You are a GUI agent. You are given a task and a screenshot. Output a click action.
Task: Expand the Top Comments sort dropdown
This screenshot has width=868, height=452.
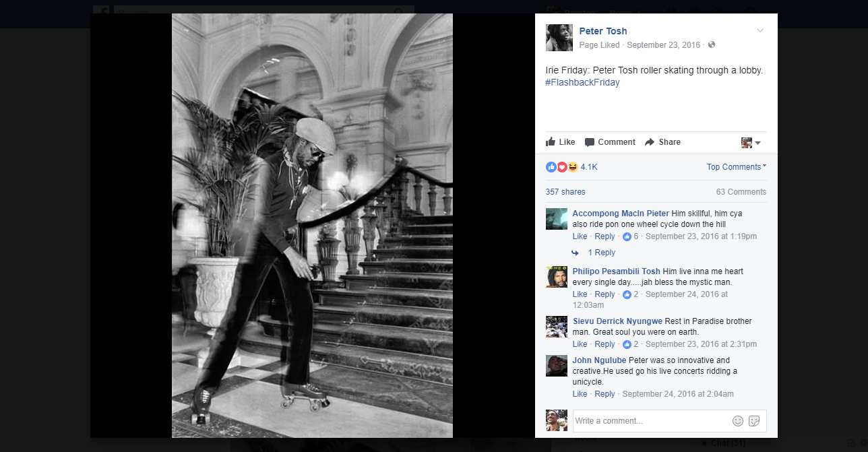[736, 167]
